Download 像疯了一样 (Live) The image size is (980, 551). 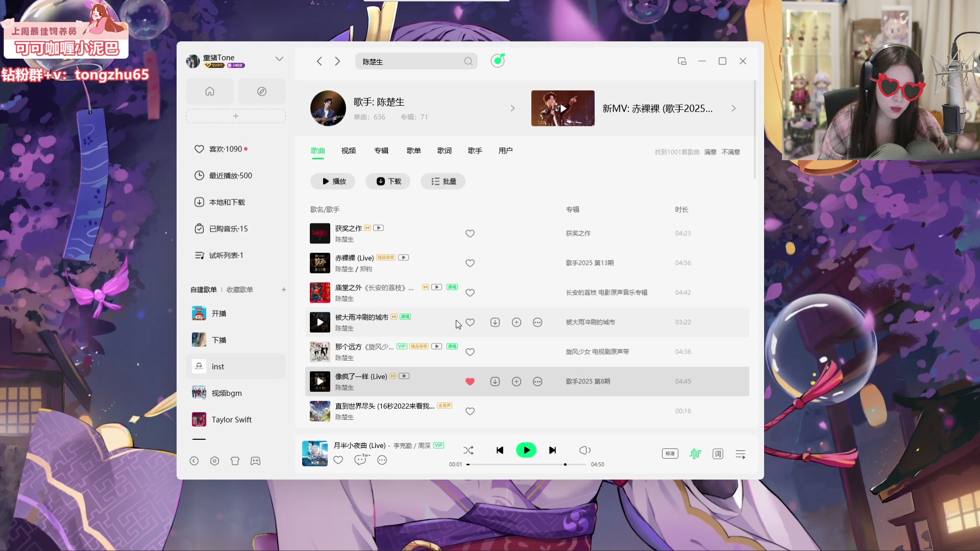coord(495,382)
